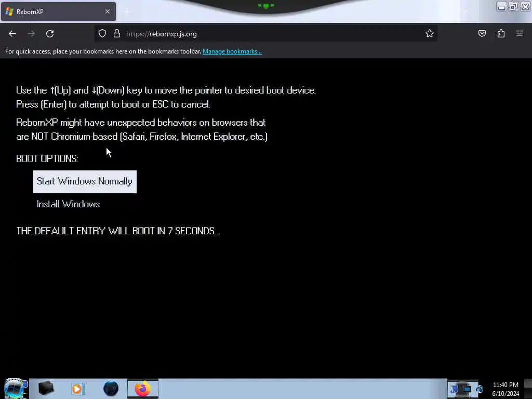Click the DEFAULT ENTRY WILL BOOT countdown text

point(118,231)
